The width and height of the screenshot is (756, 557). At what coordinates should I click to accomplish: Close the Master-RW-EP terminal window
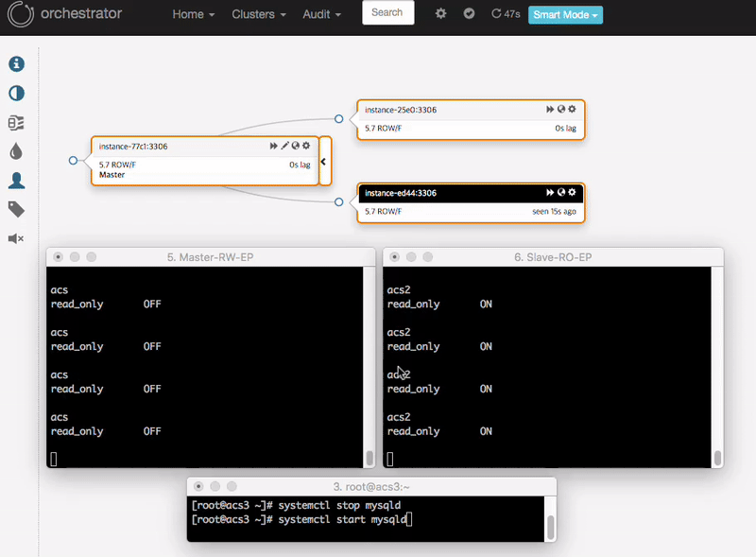tap(58, 257)
